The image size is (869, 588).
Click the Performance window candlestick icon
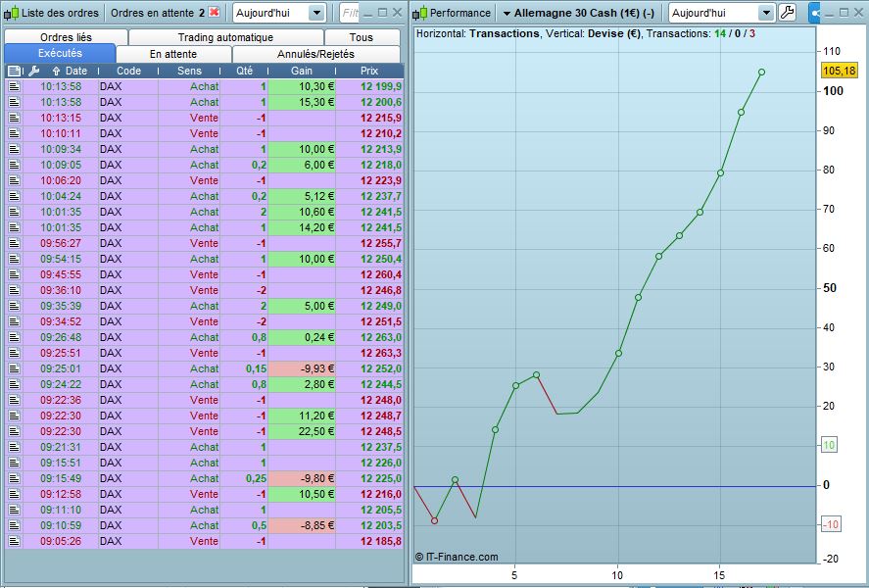[419, 13]
